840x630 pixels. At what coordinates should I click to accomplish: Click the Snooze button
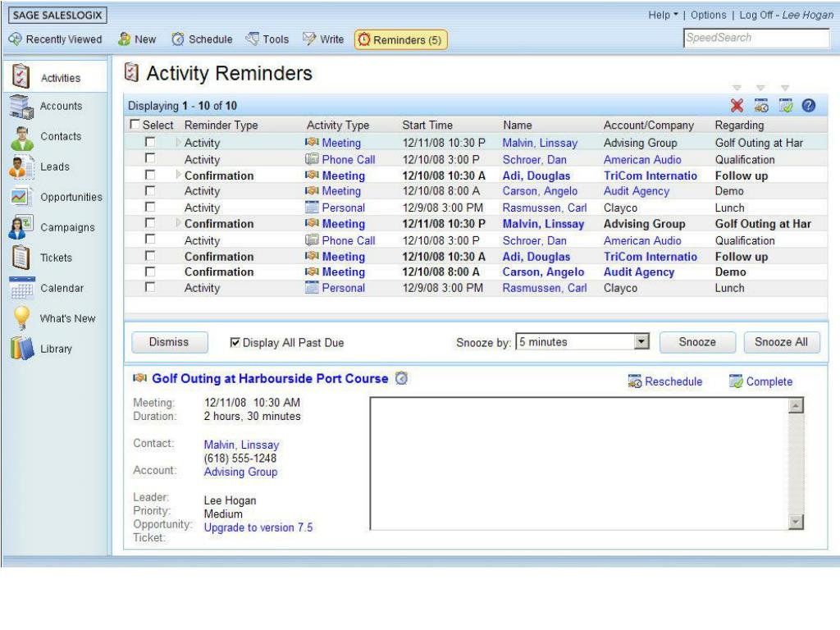click(697, 342)
